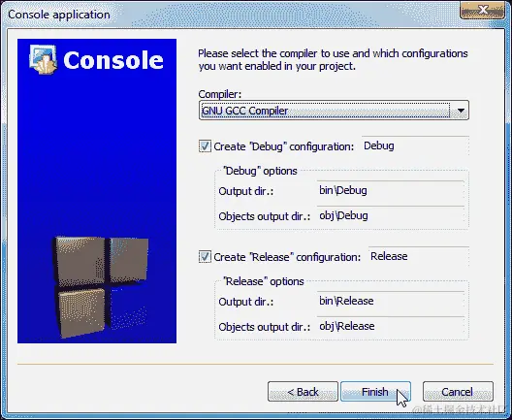Click the Finish button
The image size is (512, 420).
point(375,391)
